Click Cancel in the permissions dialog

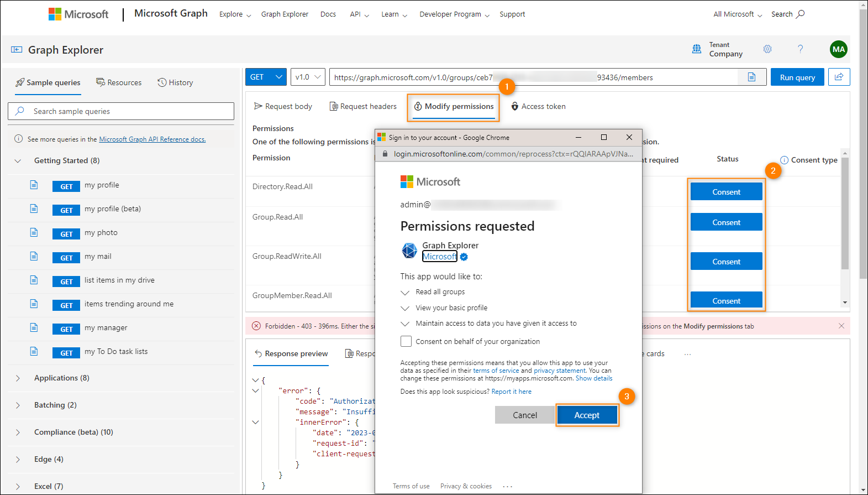(525, 415)
